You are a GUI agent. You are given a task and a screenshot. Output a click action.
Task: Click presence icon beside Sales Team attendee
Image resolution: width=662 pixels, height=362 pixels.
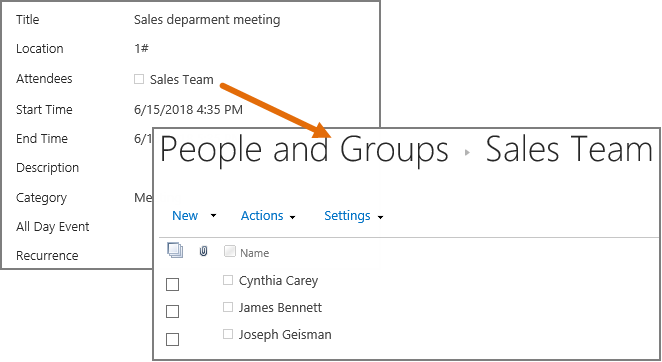point(139,79)
